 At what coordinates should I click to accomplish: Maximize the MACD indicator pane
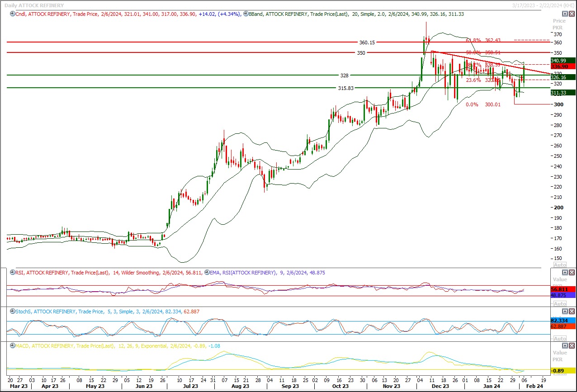(x=565, y=346)
